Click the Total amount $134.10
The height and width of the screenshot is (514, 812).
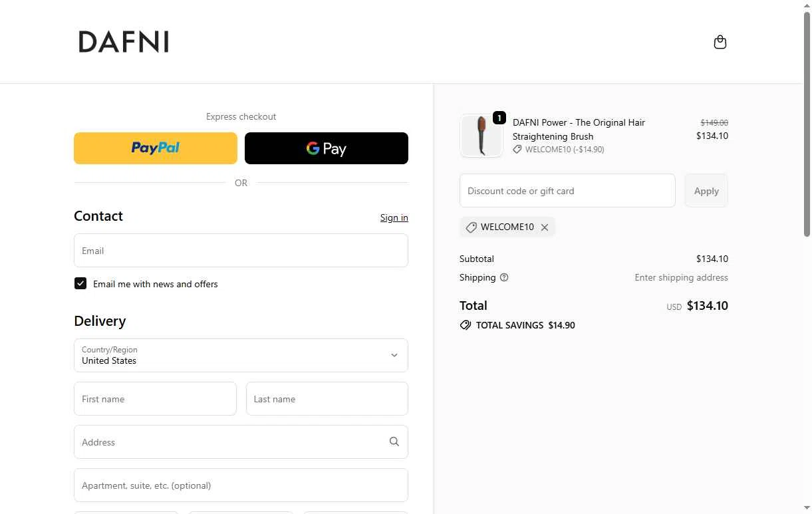pyautogui.click(x=707, y=306)
